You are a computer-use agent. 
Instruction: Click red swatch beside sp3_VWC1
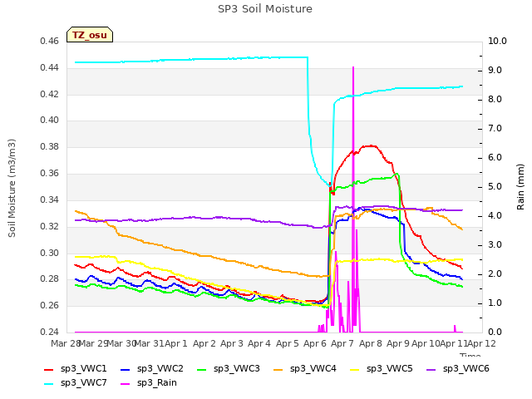click(x=49, y=370)
